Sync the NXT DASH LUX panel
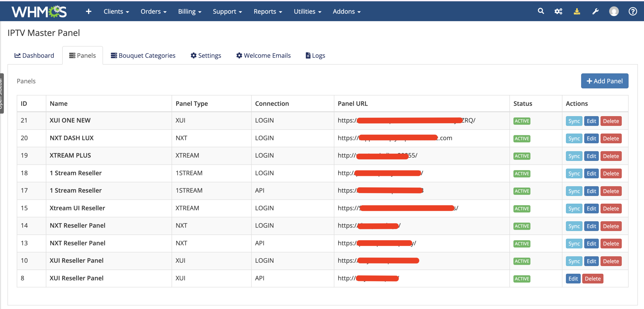Viewport: 644px width, 309px height. pyautogui.click(x=574, y=139)
